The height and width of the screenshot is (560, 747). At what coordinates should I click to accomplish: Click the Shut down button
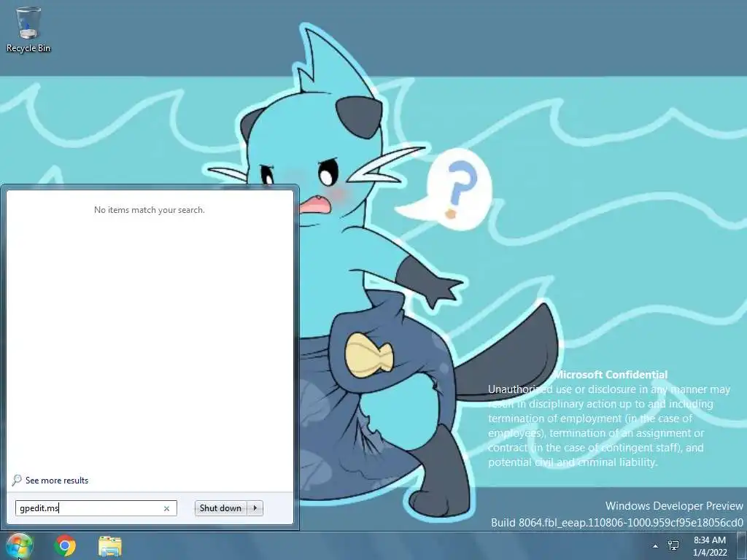click(220, 508)
